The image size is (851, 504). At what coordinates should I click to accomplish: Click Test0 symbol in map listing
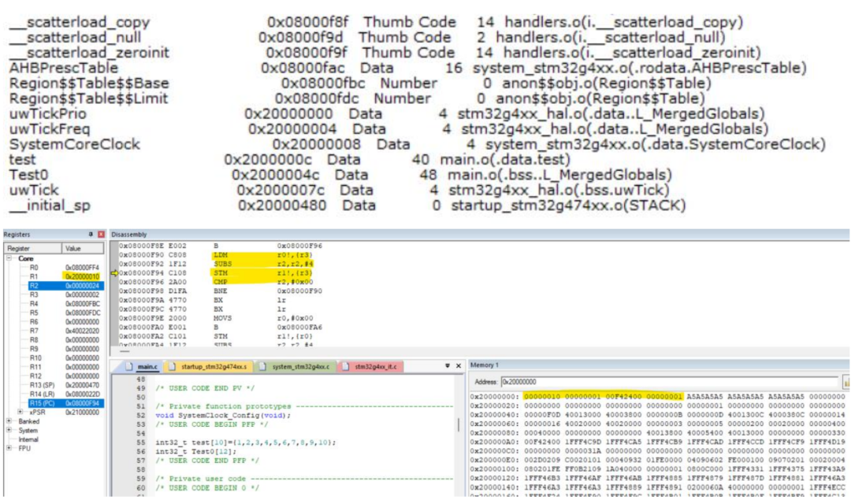click(29, 175)
